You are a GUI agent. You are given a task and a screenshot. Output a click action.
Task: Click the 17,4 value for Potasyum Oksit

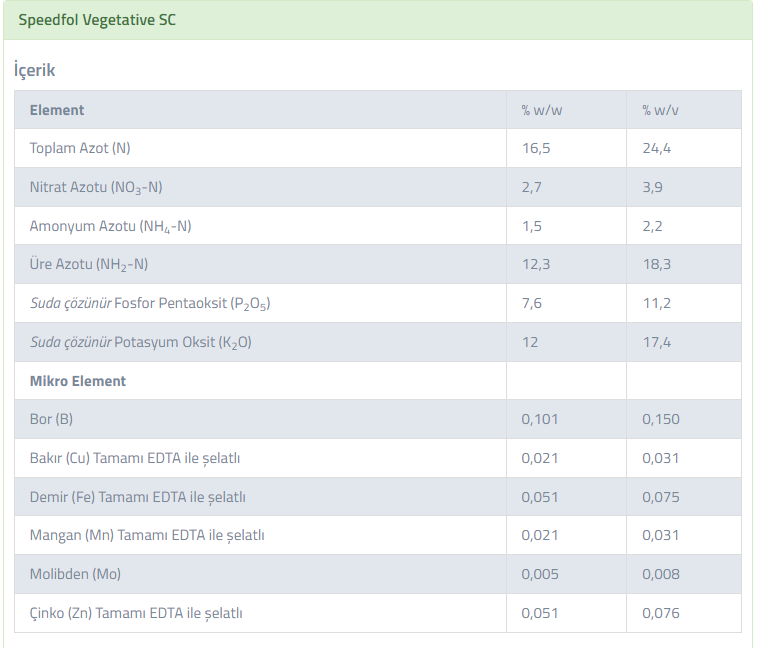point(656,342)
